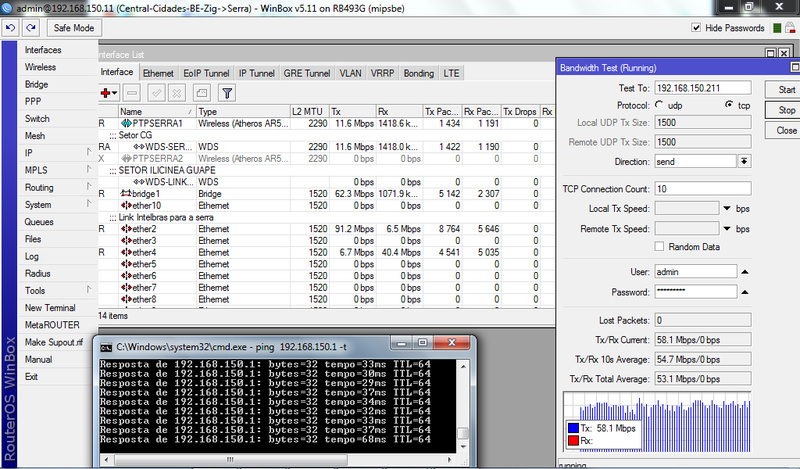
Task: Switch to the EoIP Tunnel tab
Action: [206, 73]
